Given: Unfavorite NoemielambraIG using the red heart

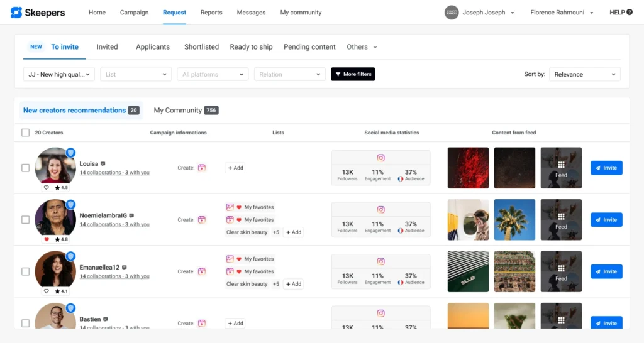Looking at the screenshot, I should (47, 239).
